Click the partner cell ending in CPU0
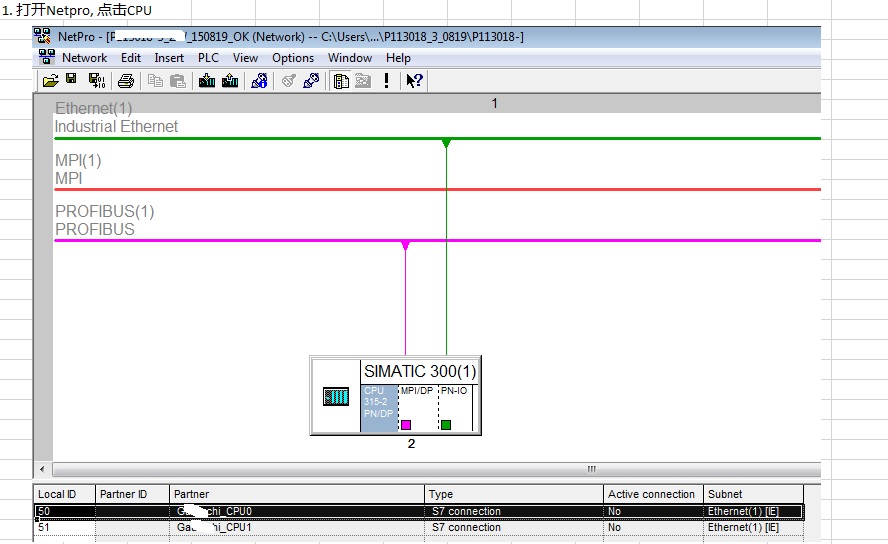This screenshot has width=888, height=544. pos(297,511)
